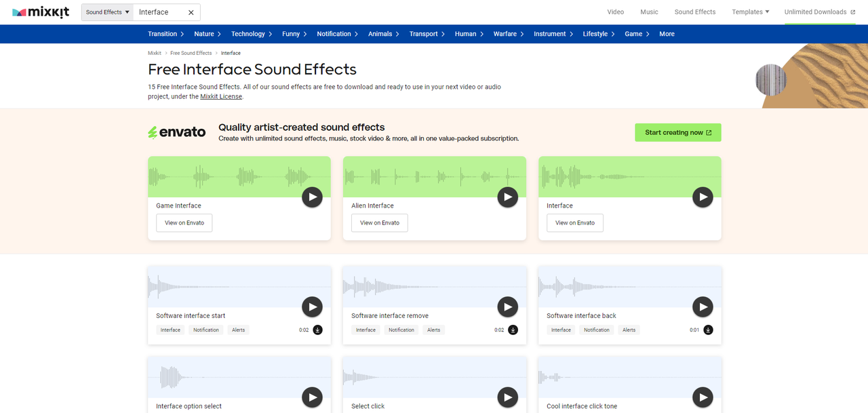The height and width of the screenshot is (413, 868).
Task: Play the Game Interface sound
Action: click(x=312, y=197)
